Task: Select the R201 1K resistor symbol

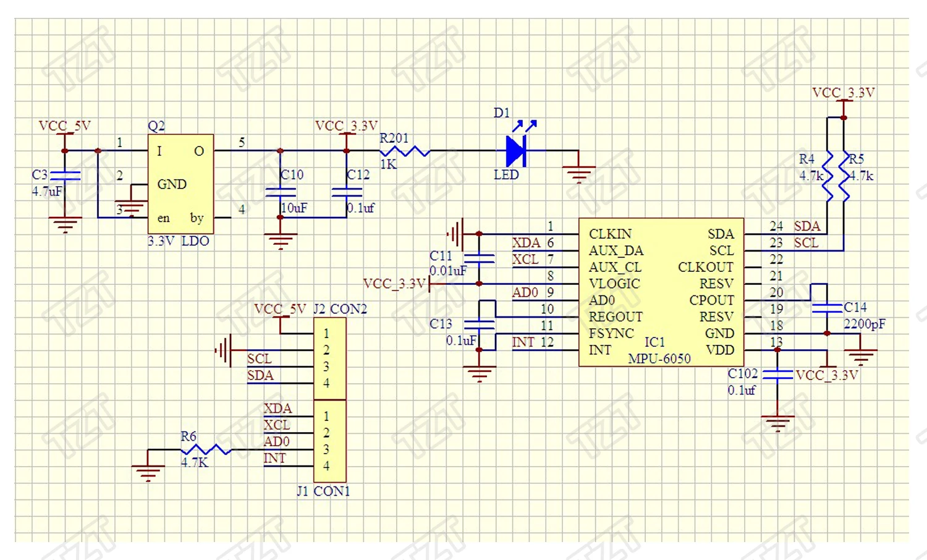Action: pyautogui.click(x=405, y=150)
